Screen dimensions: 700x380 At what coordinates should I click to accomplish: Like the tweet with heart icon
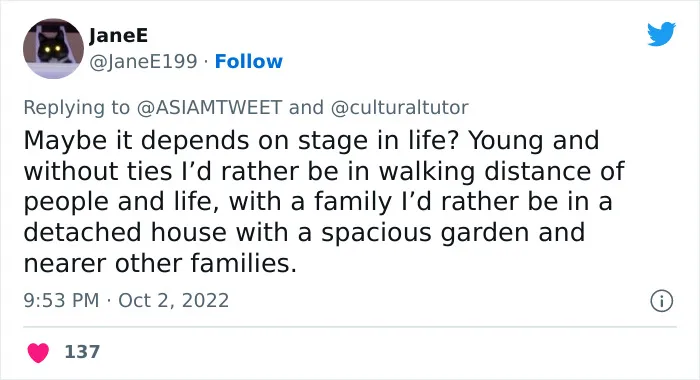tap(38, 352)
